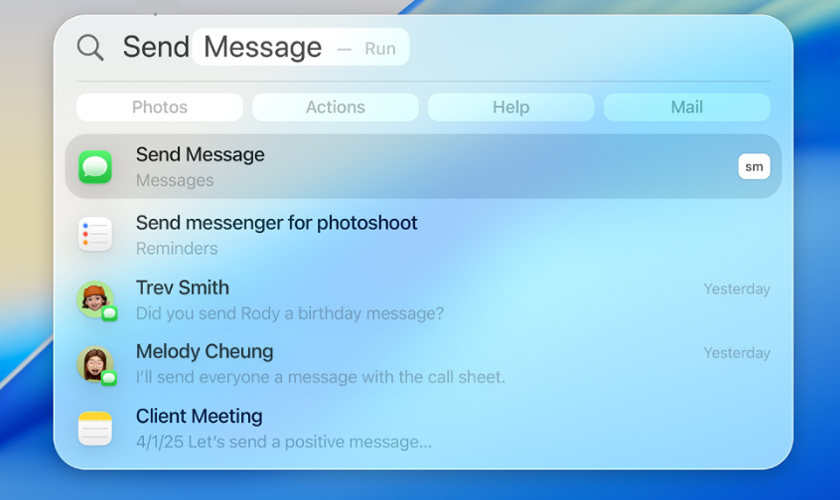Select the Help filter
840x500 pixels.
511,107
